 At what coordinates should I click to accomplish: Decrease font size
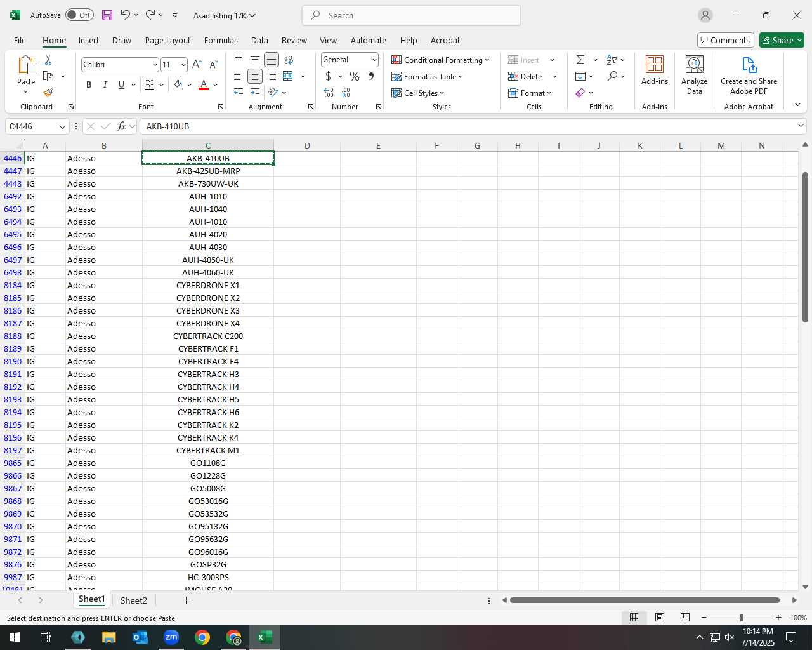[213, 65]
